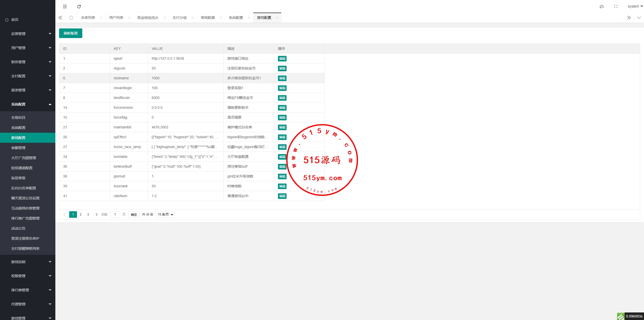Toggle fullscreen mode icon
This screenshot has height=320, width=644.
tap(616, 7)
